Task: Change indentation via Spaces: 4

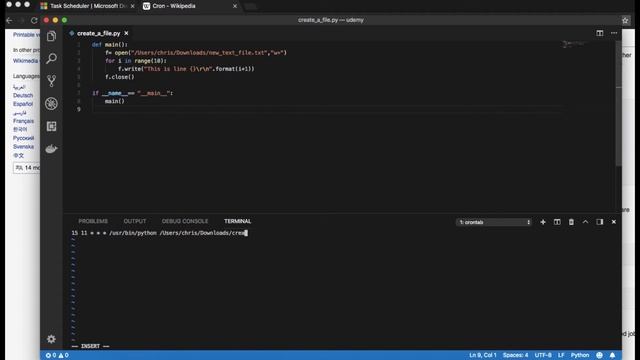Action: (516, 355)
